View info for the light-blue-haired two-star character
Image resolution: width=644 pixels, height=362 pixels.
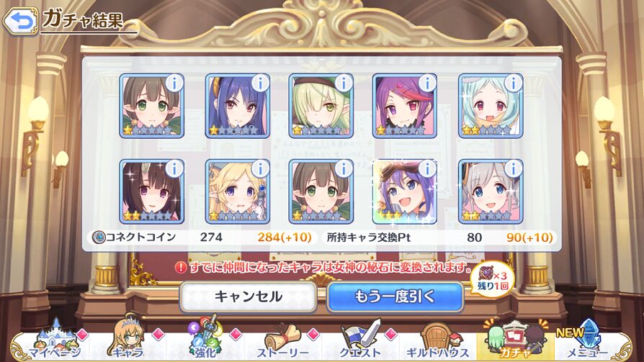[513, 83]
